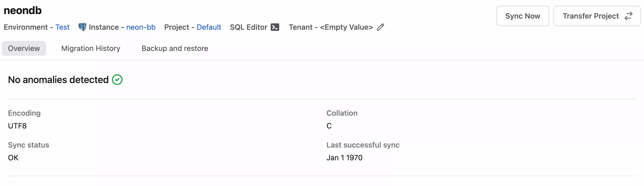Click the No anomalies detected heading
The height and width of the screenshot is (186, 644).
[58, 80]
